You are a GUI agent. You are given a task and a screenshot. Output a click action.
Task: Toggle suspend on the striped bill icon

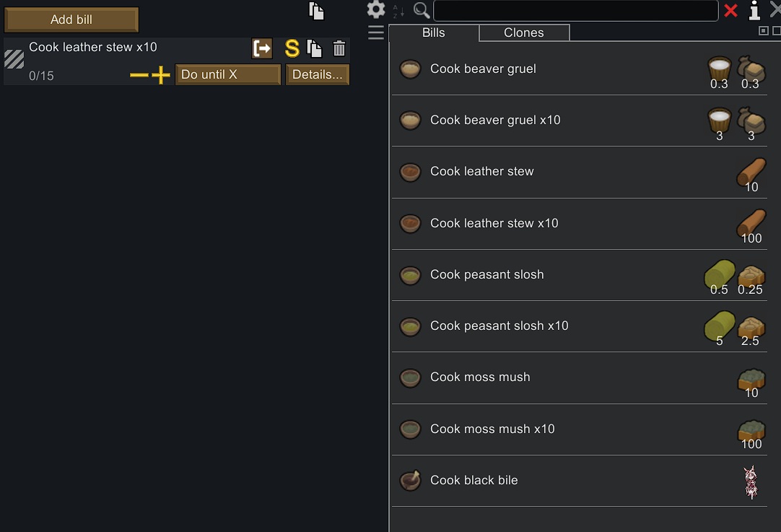14,59
